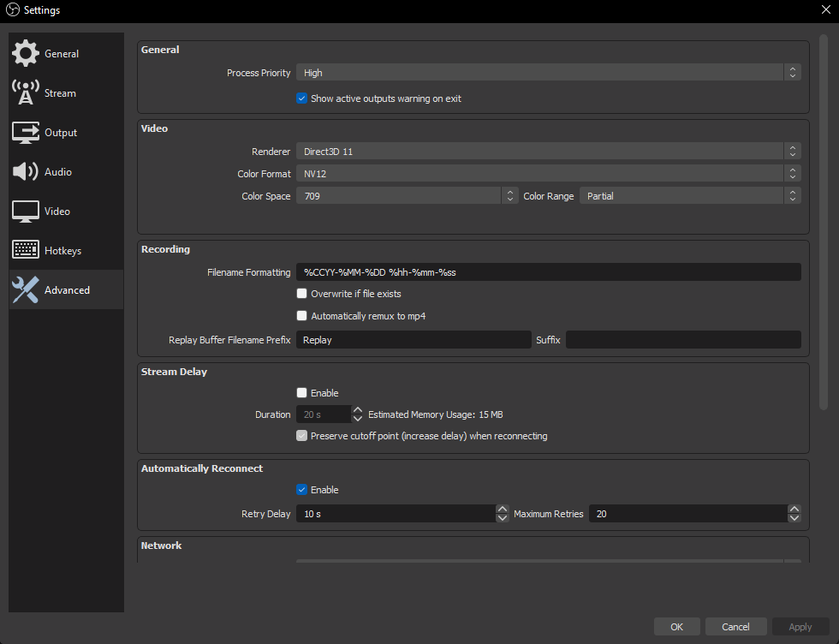The width and height of the screenshot is (839, 644).
Task: Click the Maximum Retries value field
Action: [688, 513]
